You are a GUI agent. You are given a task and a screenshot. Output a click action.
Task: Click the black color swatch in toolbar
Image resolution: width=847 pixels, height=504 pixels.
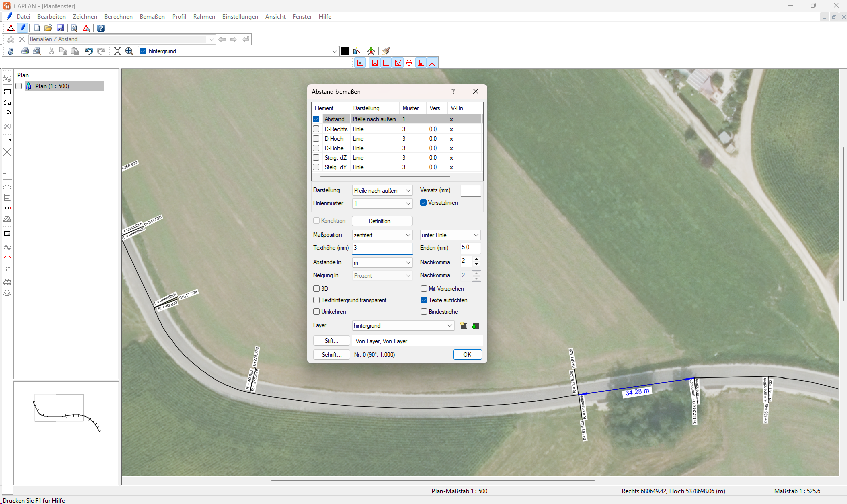point(345,51)
